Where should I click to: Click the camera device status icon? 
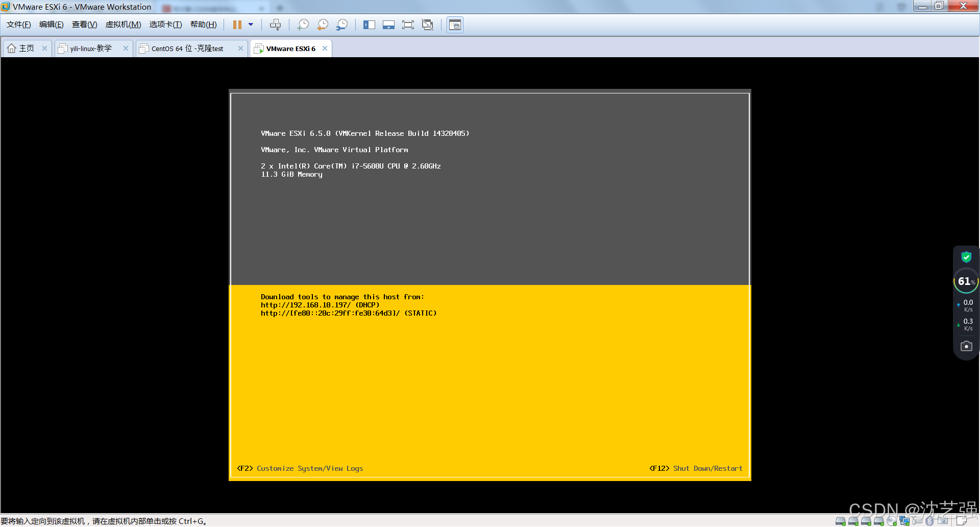tap(943, 521)
